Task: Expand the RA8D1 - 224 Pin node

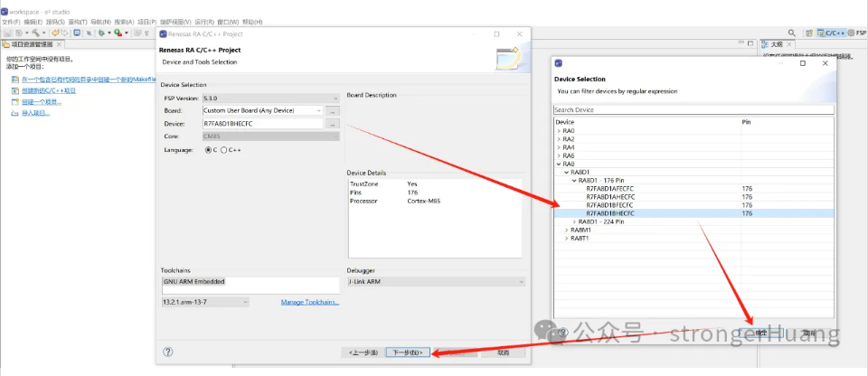Action: click(574, 221)
